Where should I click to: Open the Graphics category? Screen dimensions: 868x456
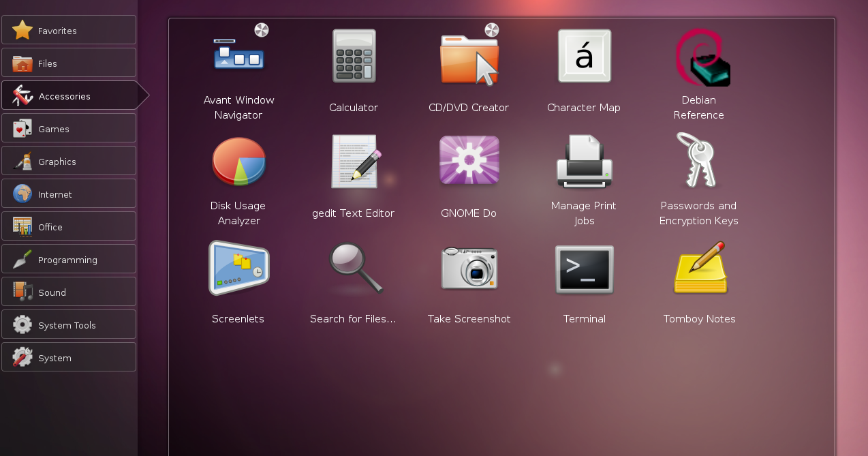coord(69,161)
